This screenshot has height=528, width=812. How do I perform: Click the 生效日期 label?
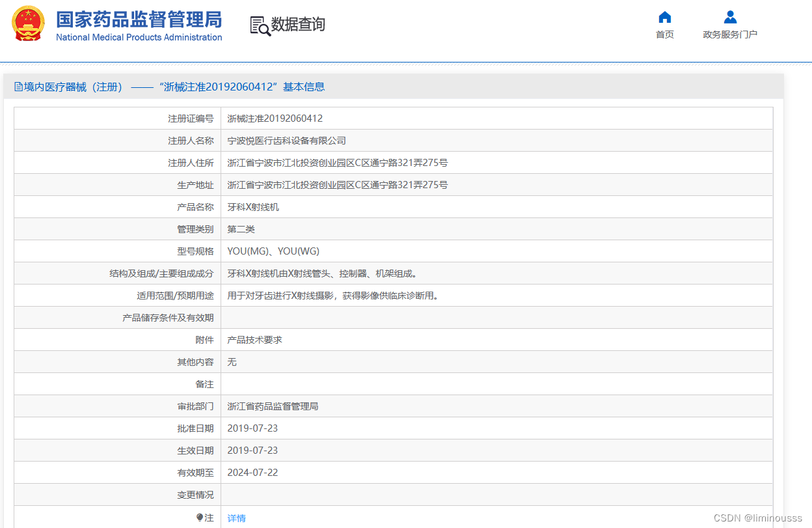(x=195, y=451)
